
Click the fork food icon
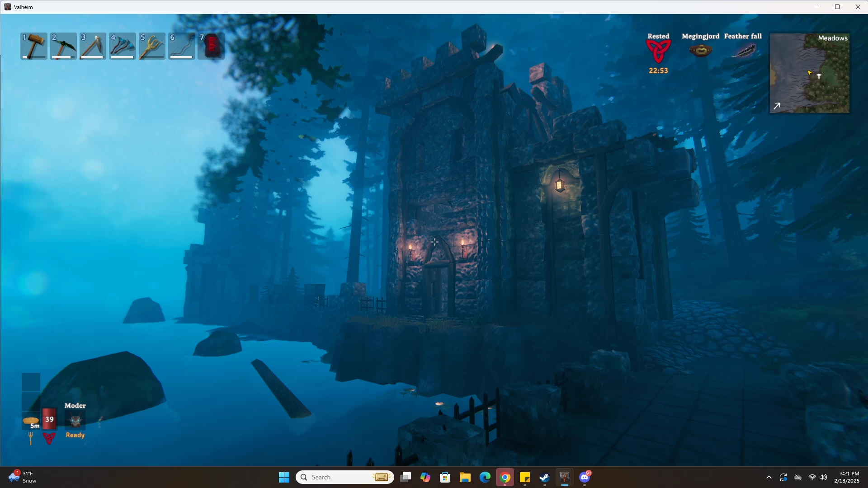(x=31, y=438)
